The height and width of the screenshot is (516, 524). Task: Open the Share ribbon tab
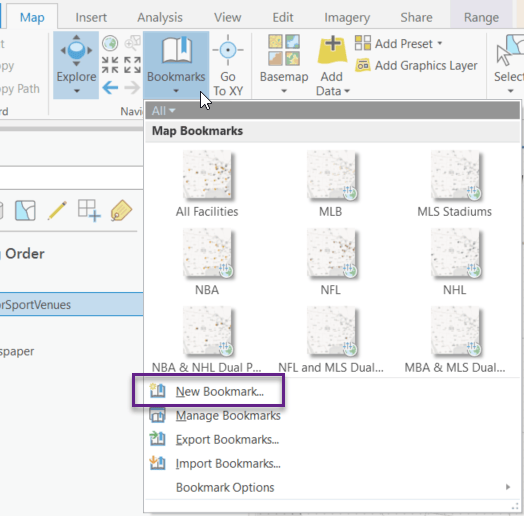tap(416, 17)
